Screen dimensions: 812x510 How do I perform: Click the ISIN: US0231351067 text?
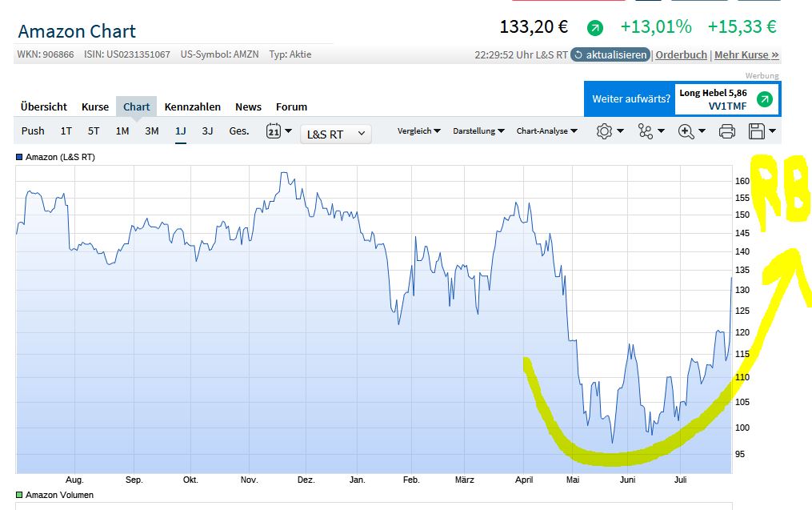point(127,54)
